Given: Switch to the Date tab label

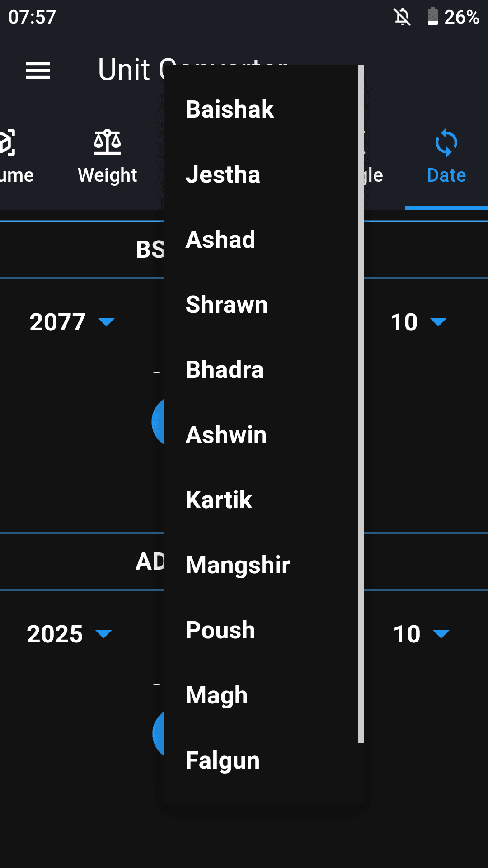Looking at the screenshot, I should 446,175.
